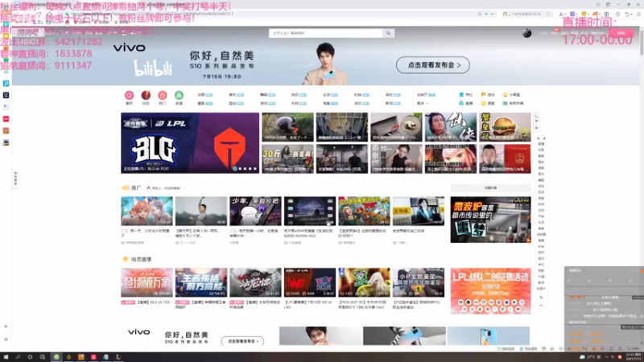The height and width of the screenshot is (362, 644).
Task: Open the WE match esports thumbnail
Action: pyautogui.click(x=310, y=283)
